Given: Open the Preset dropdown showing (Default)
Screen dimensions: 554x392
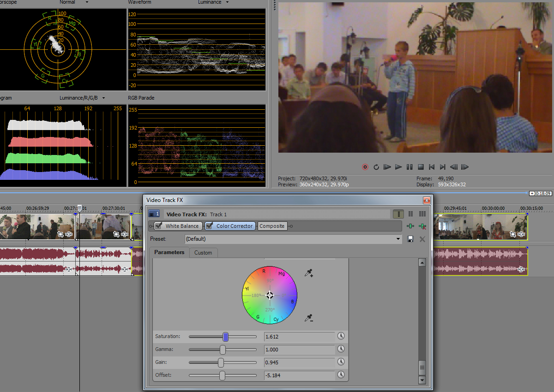Looking at the screenshot, I should click(399, 239).
